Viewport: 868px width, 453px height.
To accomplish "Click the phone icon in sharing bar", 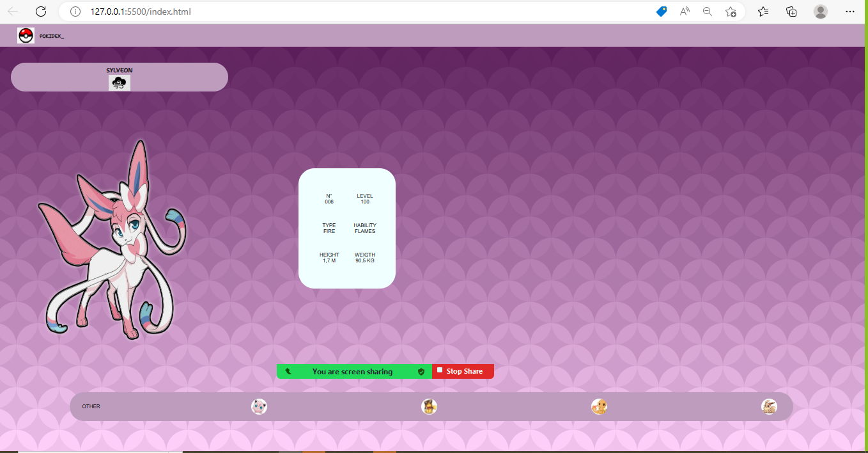I will (x=288, y=371).
